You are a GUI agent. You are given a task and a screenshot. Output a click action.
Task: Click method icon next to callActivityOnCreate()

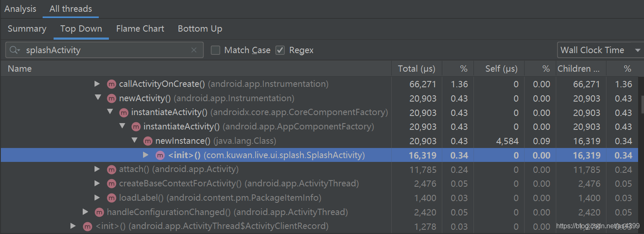(111, 84)
